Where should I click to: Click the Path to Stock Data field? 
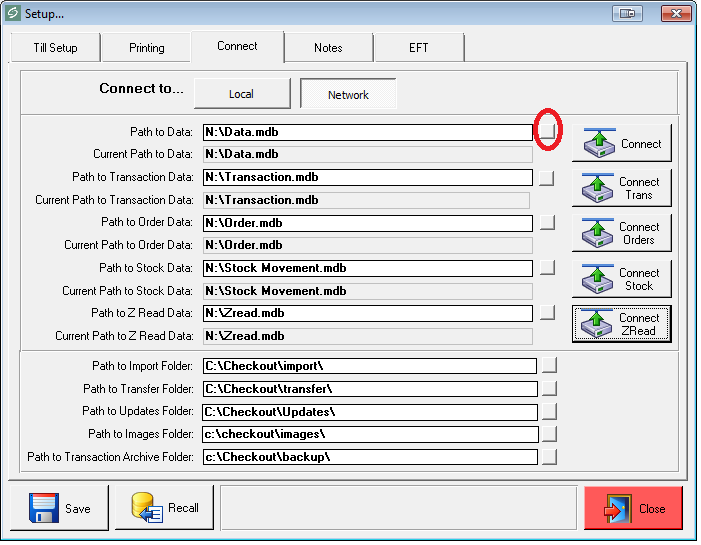[367, 268]
